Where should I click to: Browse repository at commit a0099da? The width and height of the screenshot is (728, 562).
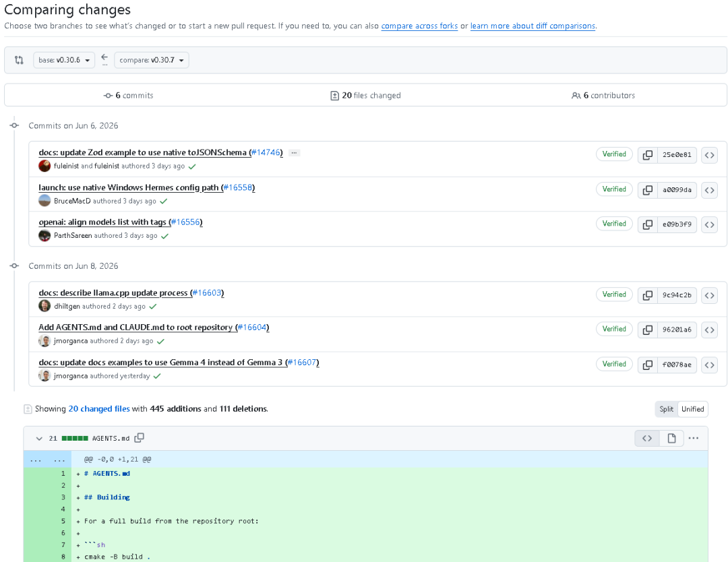pyautogui.click(x=709, y=190)
